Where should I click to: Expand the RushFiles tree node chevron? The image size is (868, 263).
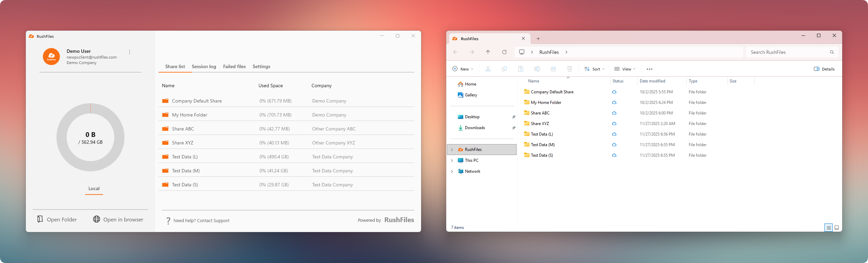point(452,150)
